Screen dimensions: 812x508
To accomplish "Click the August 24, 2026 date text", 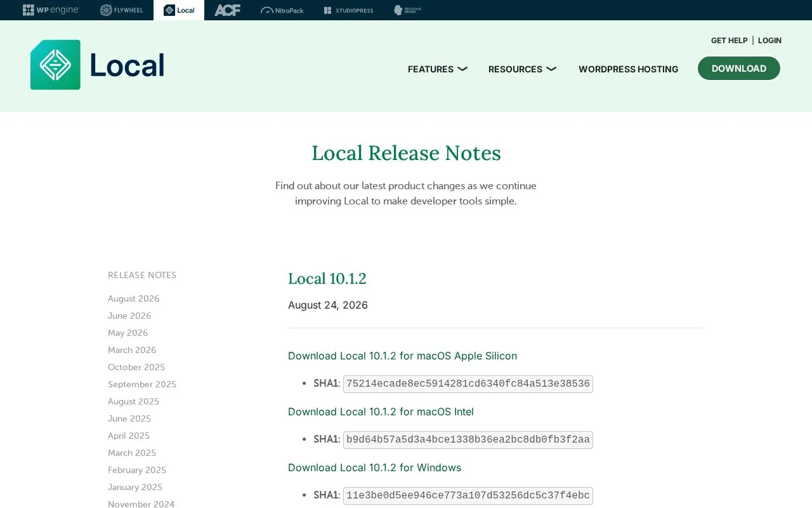I will pos(328,305).
